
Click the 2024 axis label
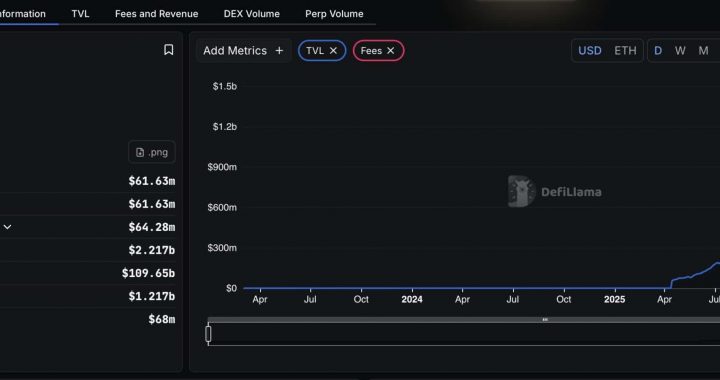pos(412,299)
